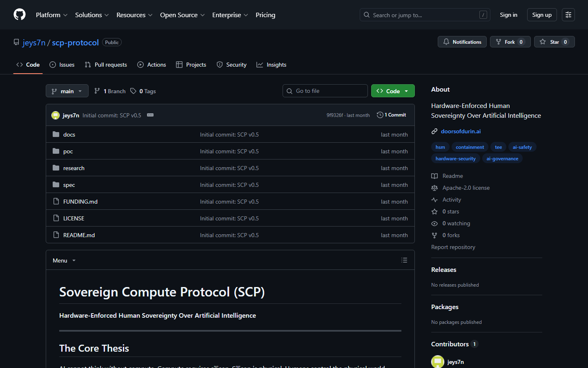Open the docs folder
The width and height of the screenshot is (588, 368).
click(69, 134)
